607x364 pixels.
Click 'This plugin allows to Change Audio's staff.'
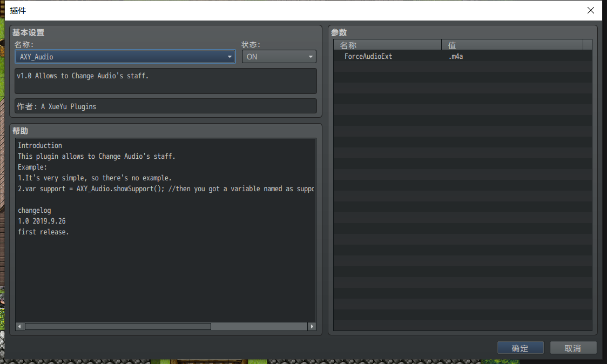[x=97, y=157]
